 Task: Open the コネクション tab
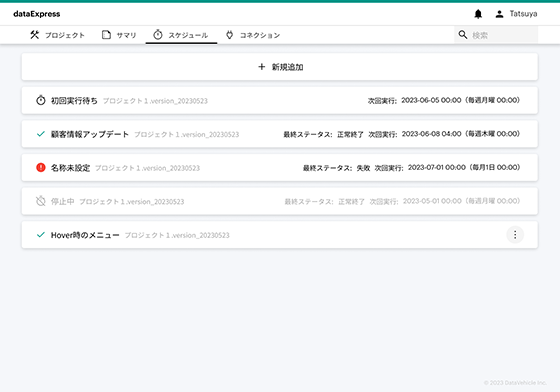coord(253,35)
